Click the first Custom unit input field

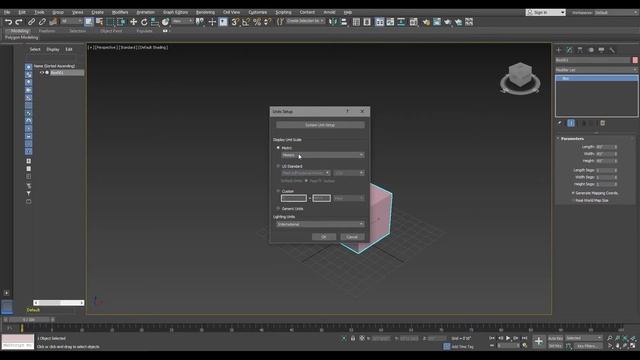point(293,198)
